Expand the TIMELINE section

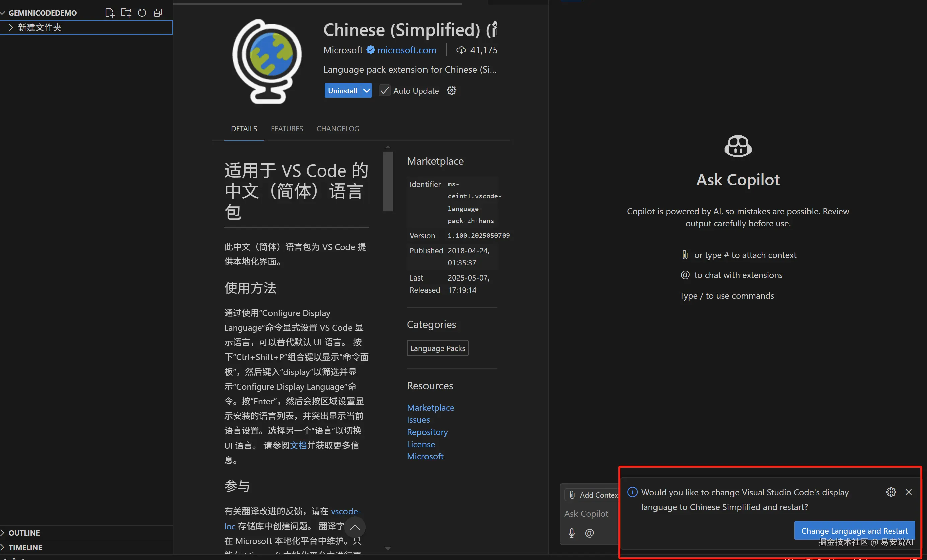[25, 547]
